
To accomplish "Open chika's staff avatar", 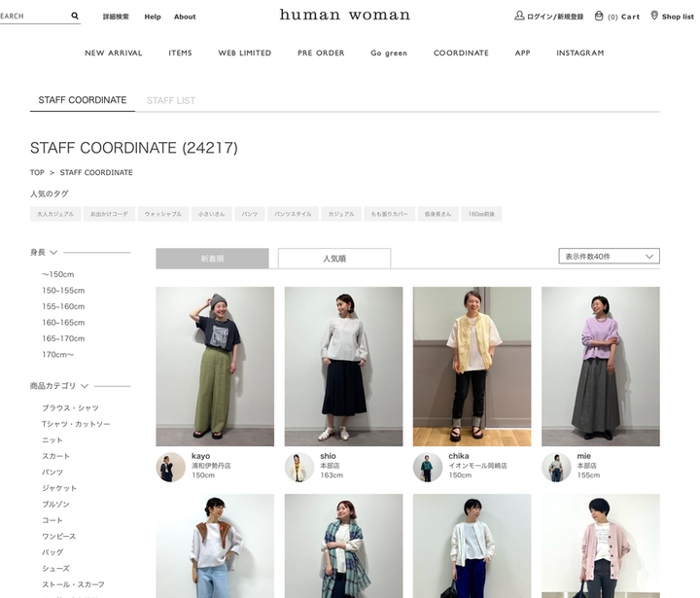I will pos(428,467).
